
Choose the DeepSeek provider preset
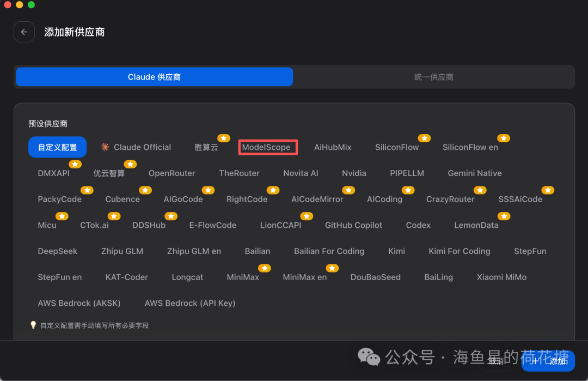(57, 251)
